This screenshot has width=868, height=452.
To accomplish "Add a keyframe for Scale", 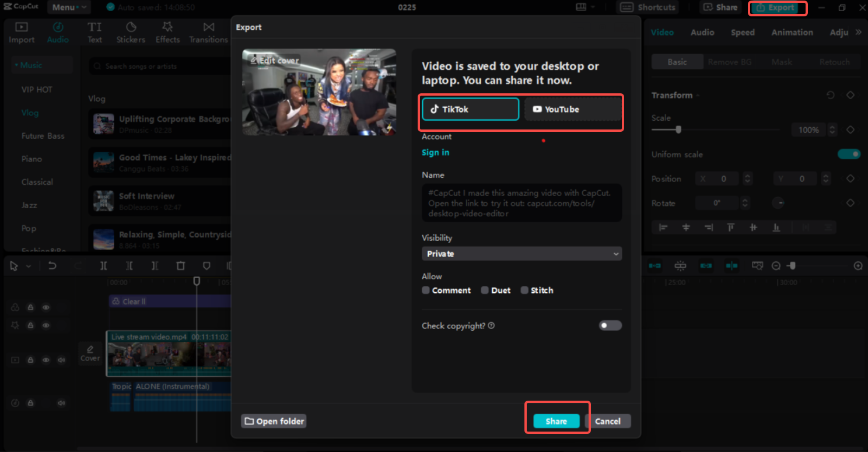I will [850, 129].
